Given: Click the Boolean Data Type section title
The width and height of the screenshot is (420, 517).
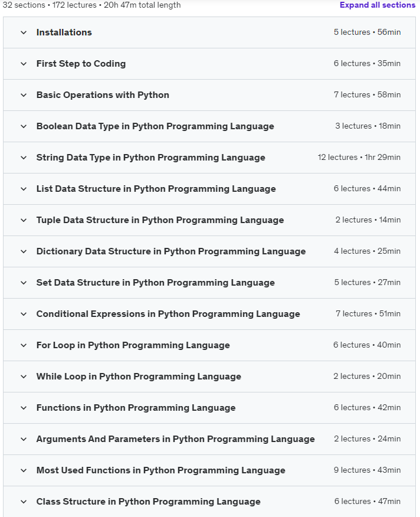Looking at the screenshot, I should click(155, 126).
